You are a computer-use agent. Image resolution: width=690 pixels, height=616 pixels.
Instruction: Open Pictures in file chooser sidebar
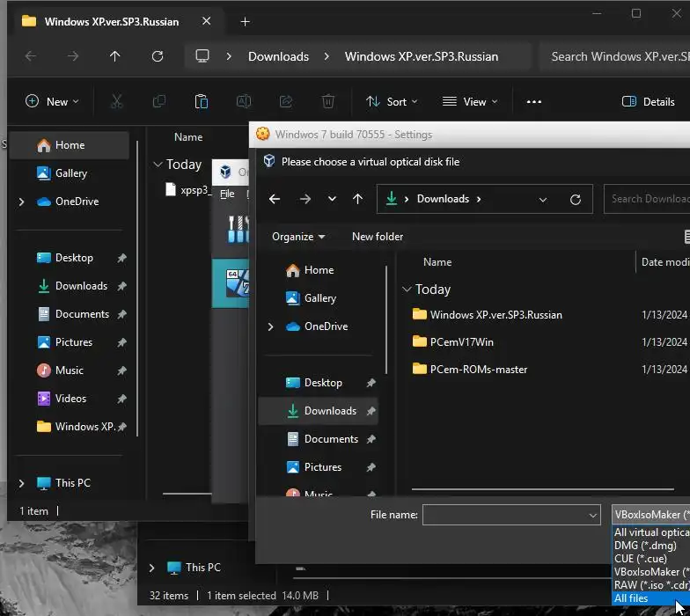pyautogui.click(x=319, y=467)
